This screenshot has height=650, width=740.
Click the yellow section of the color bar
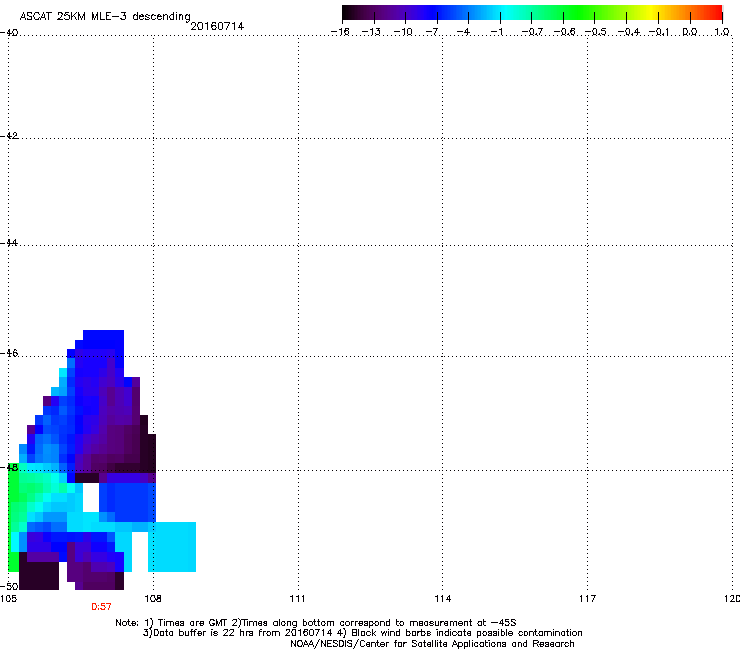652,13
